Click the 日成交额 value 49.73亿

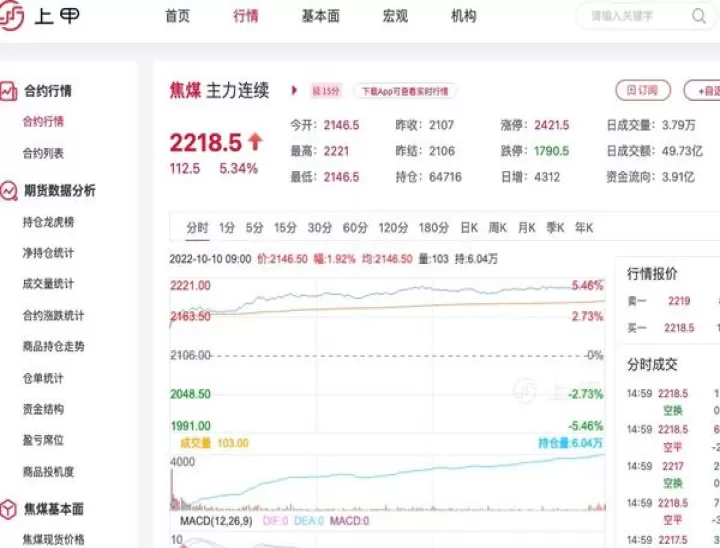pyautogui.click(x=682, y=151)
